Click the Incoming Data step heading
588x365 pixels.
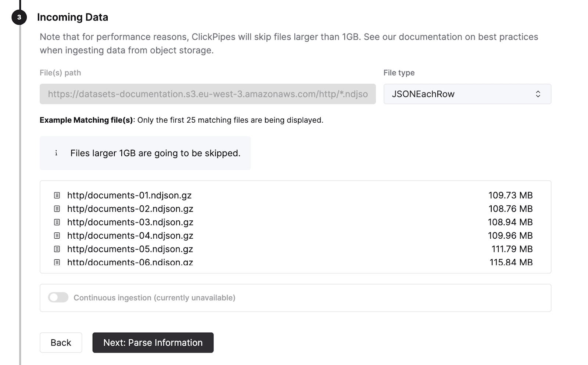click(x=73, y=17)
